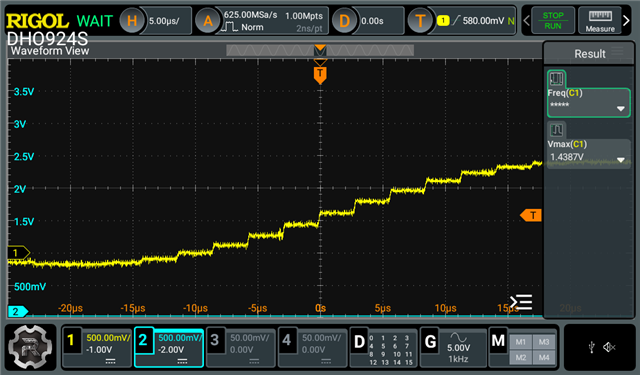The width and height of the screenshot is (640, 375).
Task: Click the Waveform View title
Action: pyautogui.click(x=50, y=51)
